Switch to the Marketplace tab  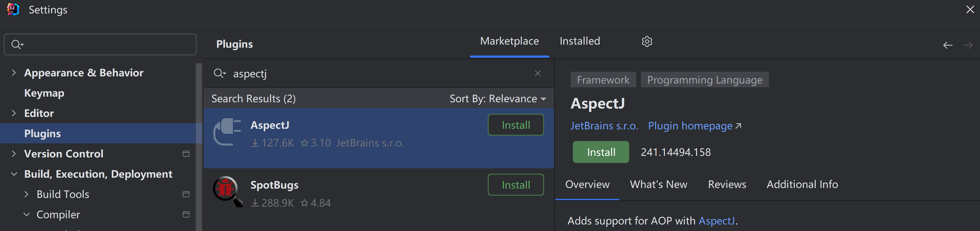tap(509, 41)
